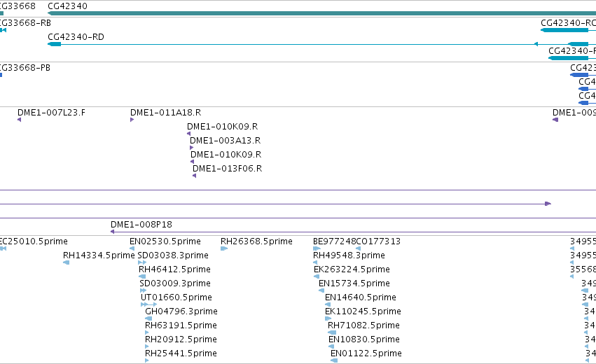Click the blue glyph under EN01122.5prime
596x364 pixels.
pos(334,360)
